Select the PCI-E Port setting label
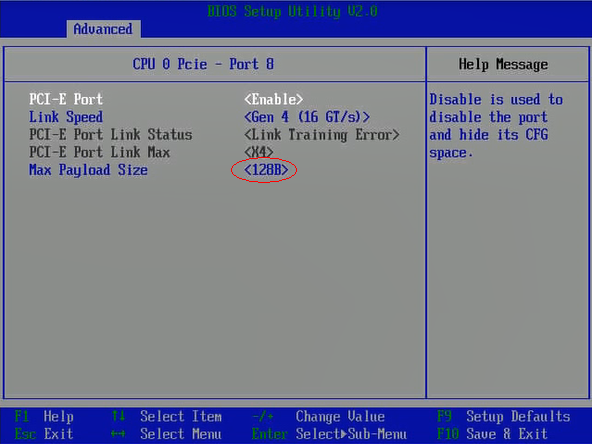 tap(66, 99)
